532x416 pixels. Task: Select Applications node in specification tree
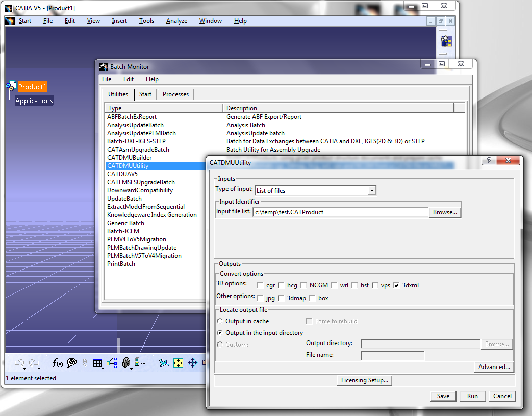[x=34, y=101]
